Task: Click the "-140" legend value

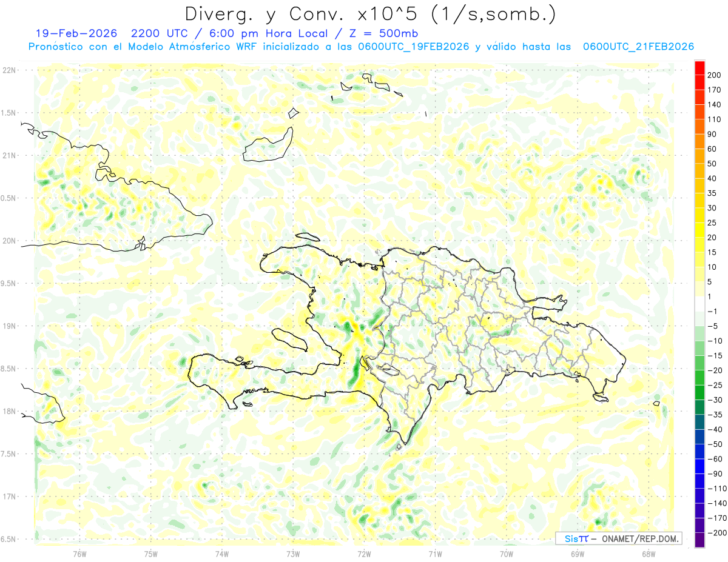Action: [718, 504]
